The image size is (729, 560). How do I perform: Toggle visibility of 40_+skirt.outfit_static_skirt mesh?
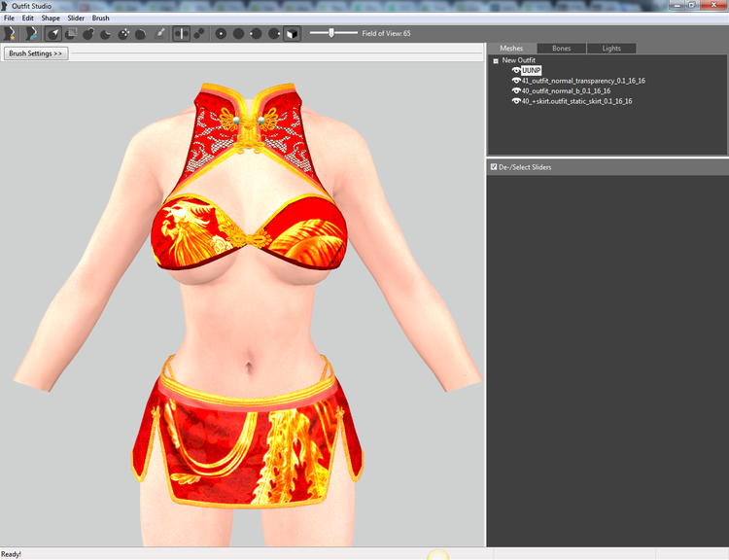(x=516, y=101)
